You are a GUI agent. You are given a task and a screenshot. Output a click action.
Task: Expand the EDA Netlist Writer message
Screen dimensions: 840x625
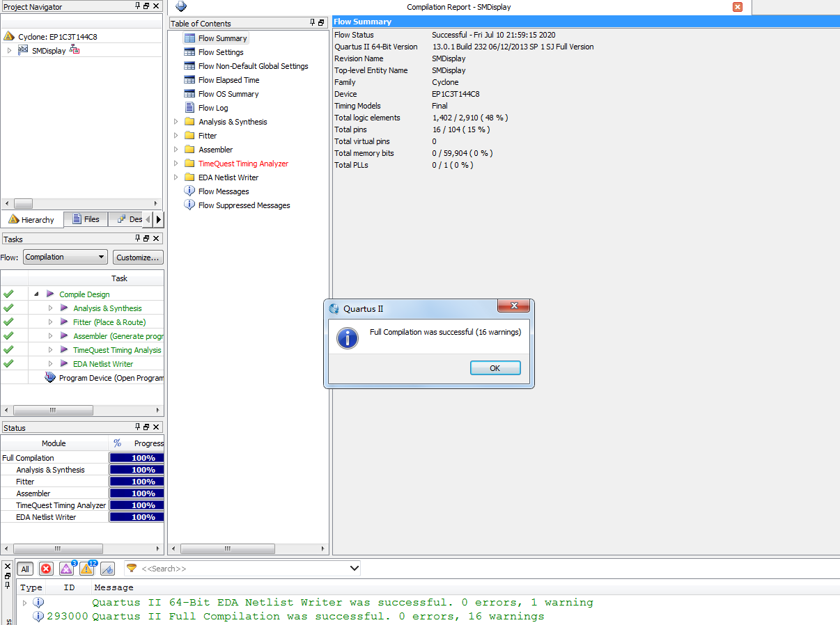pyautogui.click(x=25, y=603)
